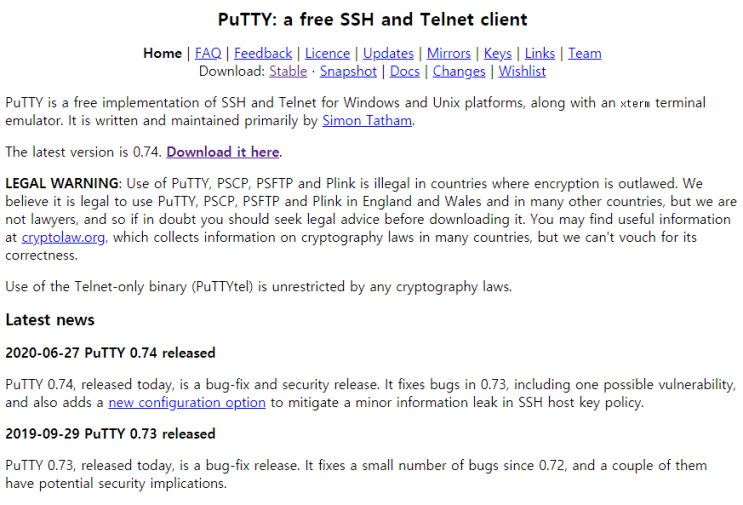The width and height of the screenshot is (743, 505).
Task: Open the Keys link
Action: pos(498,54)
